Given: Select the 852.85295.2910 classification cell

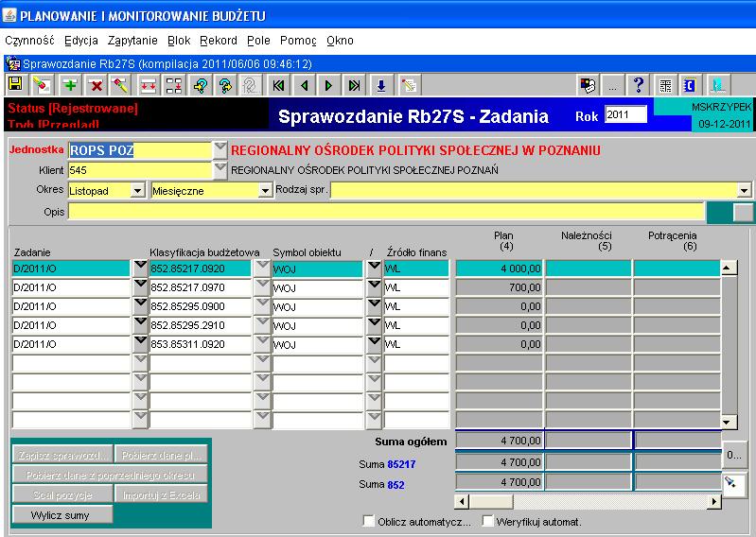Looking at the screenshot, I should tap(201, 325).
